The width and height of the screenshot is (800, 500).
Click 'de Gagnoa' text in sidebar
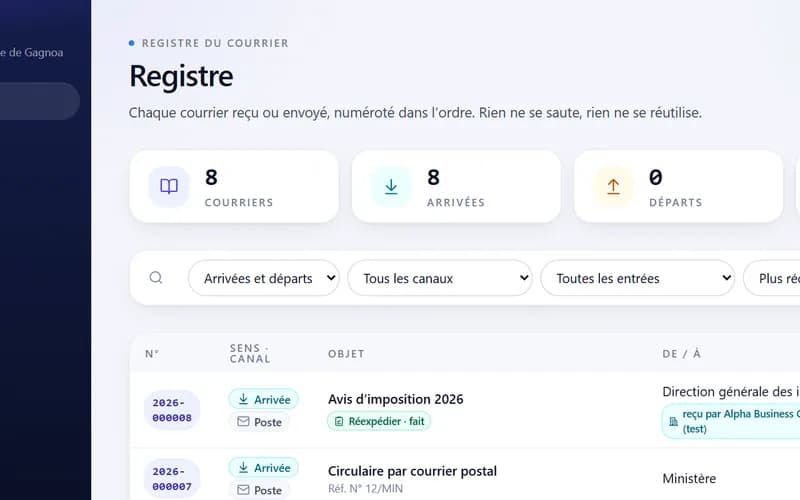[36, 52]
